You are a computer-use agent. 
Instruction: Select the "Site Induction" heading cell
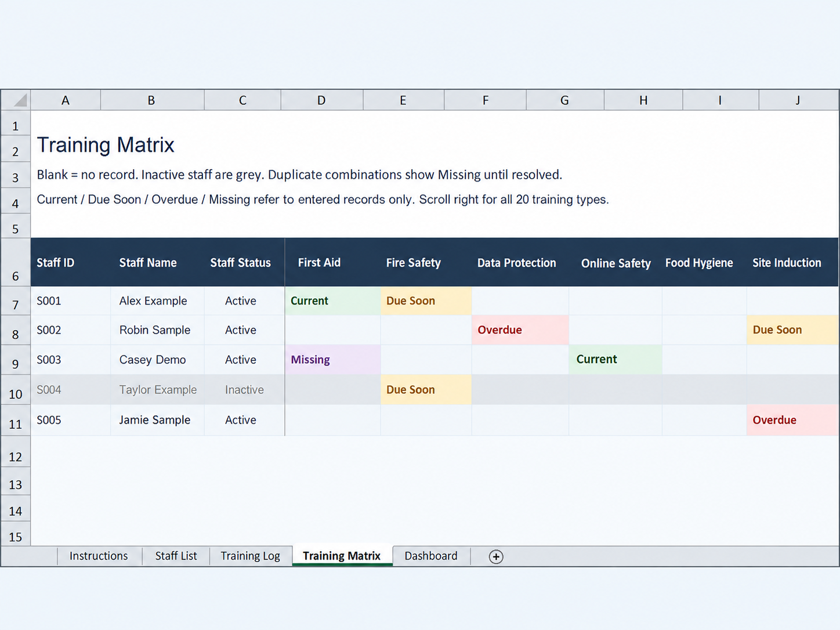tap(792, 262)
